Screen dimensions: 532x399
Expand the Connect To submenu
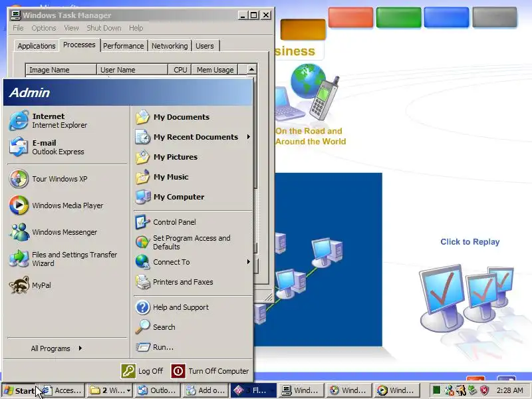click(x=193, y=262)
